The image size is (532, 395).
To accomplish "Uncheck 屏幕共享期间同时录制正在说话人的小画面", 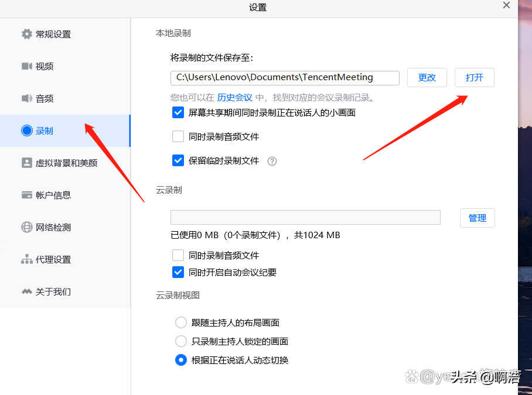I will 178,112.
